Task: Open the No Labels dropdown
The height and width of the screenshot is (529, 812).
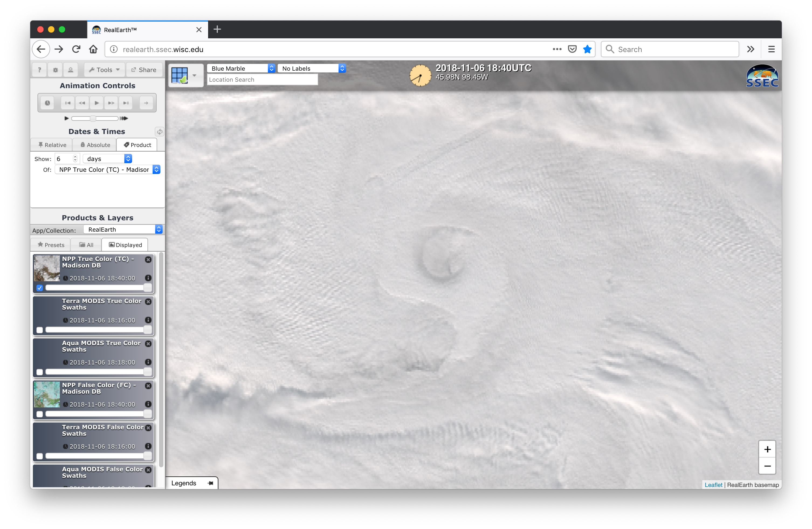Action: [311, 68]
